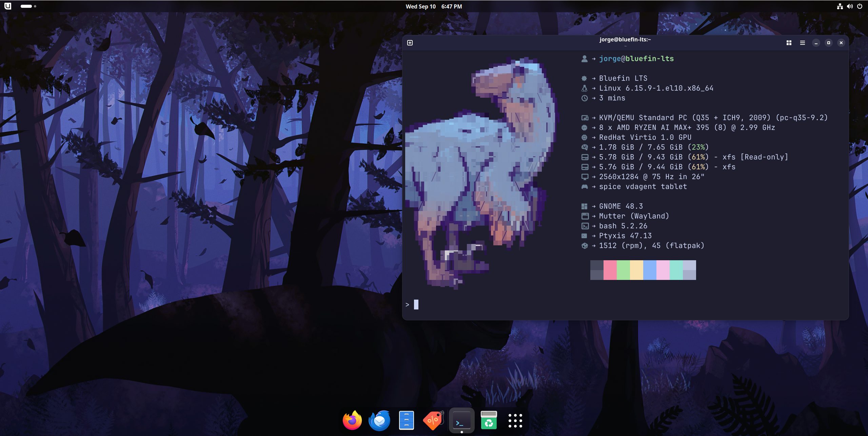Click the network icon in the top bar
Image resolution: width=868 pixels, height=436 pixels.
pyautogui.click(x=840, y=6)
